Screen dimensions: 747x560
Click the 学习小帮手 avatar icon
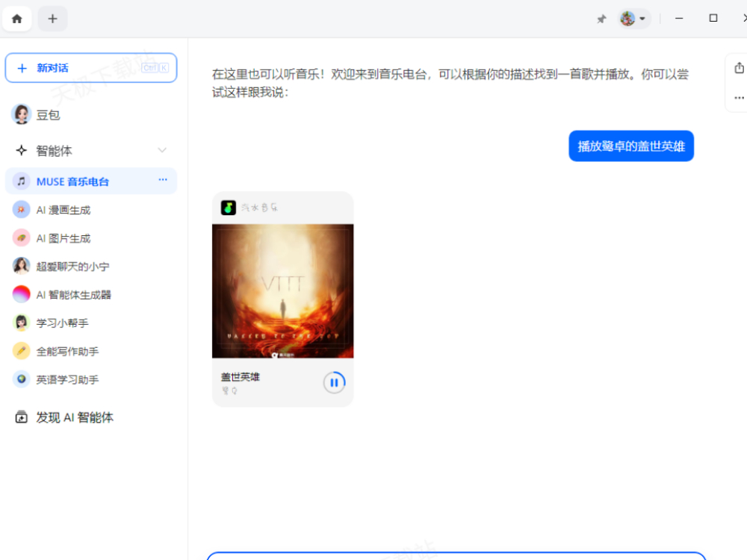(x=22, y=323)
